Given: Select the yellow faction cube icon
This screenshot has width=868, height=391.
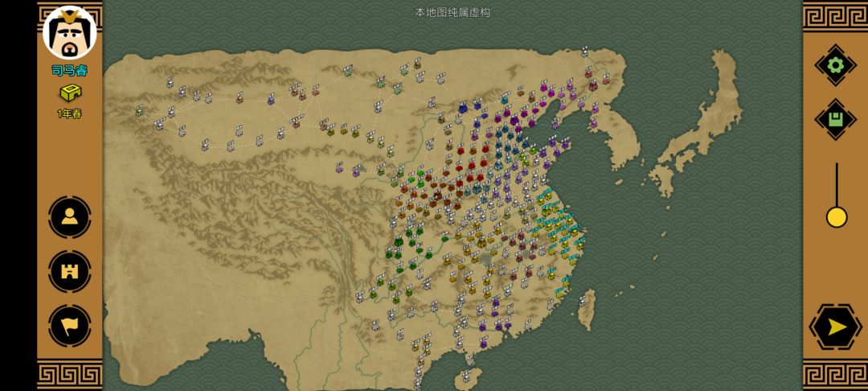Looking at the screenshot, I should pyautogui.click(x=70, y=93).
